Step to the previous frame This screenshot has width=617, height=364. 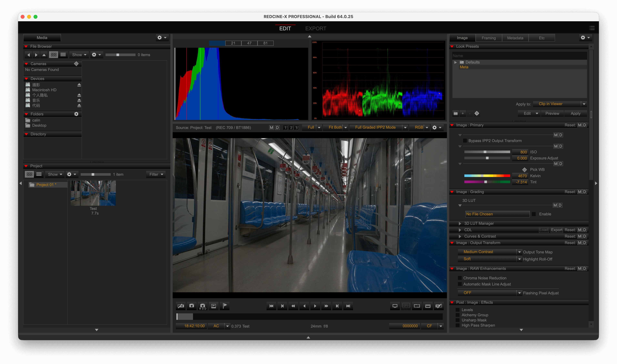(282, 306)
